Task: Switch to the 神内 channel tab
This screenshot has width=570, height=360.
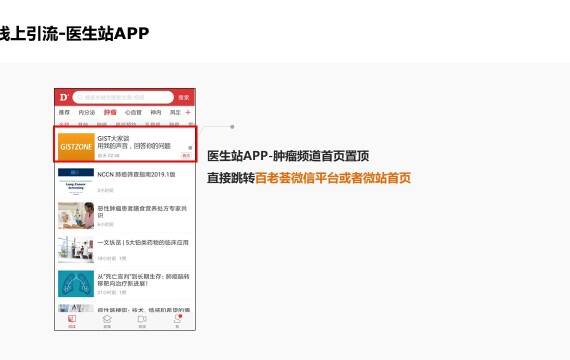Action: (156, 112)
